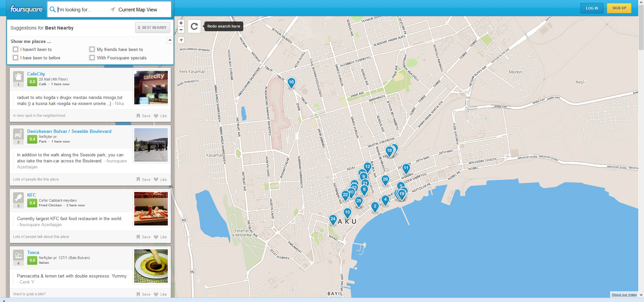Viewport: 644px width, 302px height.
Task: Click the KFC photo thumbnail
Action: pyautogui.click(x=151, y=209)
